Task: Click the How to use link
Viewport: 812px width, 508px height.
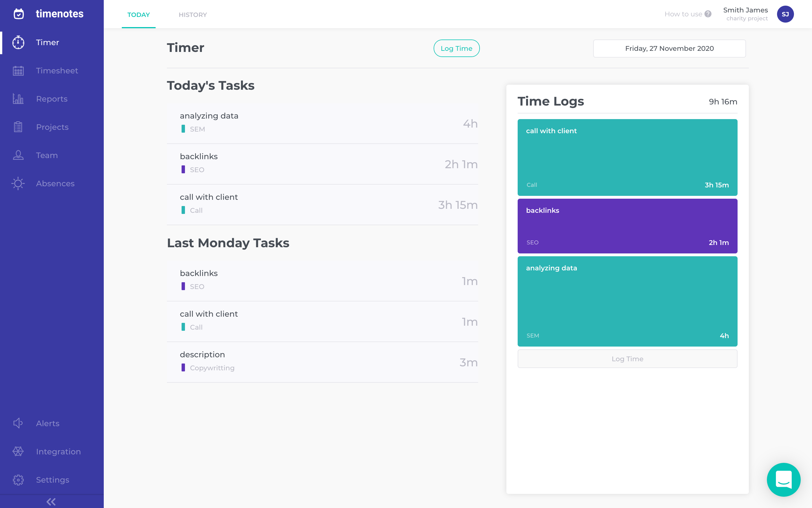Action: point(683,14)
